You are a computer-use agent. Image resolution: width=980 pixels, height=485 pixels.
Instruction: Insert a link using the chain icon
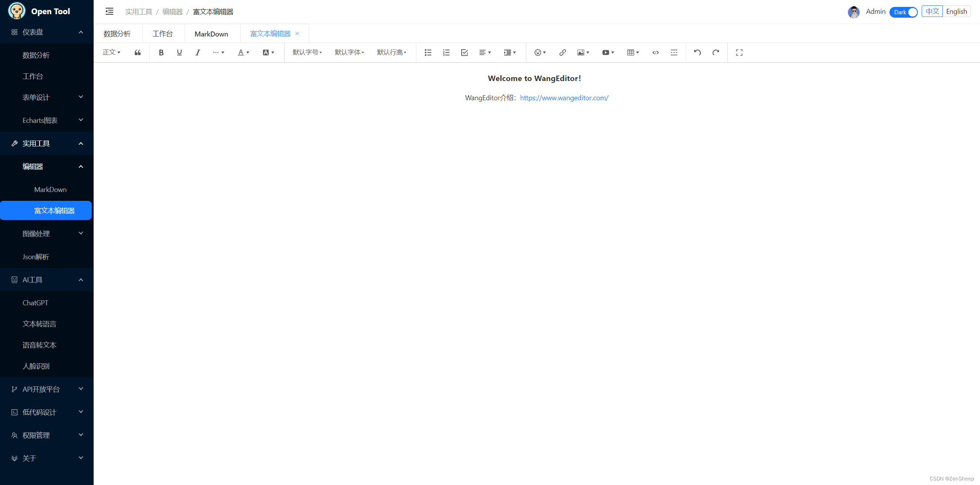563,53
